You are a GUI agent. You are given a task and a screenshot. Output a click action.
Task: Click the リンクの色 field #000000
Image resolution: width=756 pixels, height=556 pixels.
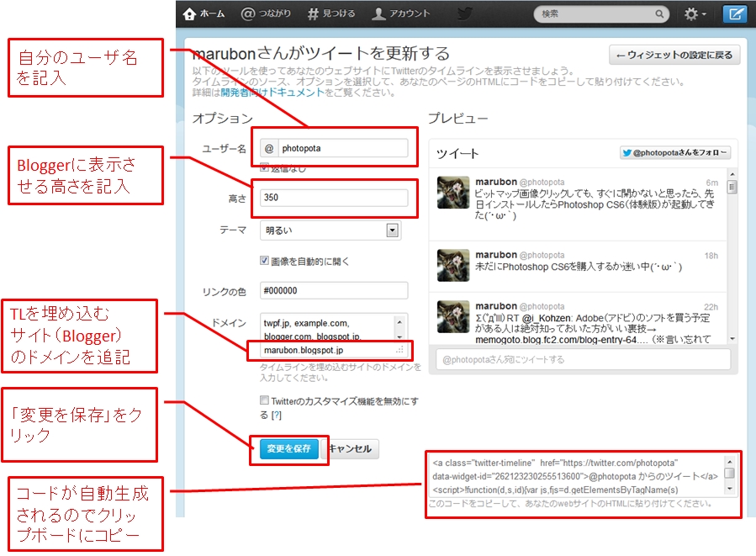pos(334,291)
